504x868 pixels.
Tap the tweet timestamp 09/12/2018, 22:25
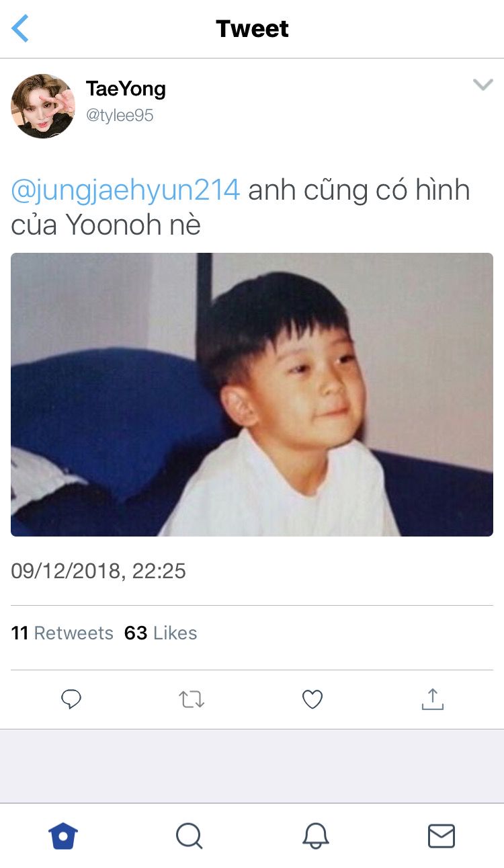click(98, 571)
